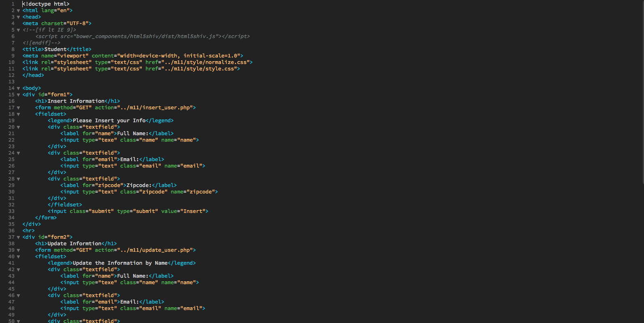Viewport: 644px width, 323px height.
Task: Fold the zipcode textfield div on line 28
Action: click(18, 179)
